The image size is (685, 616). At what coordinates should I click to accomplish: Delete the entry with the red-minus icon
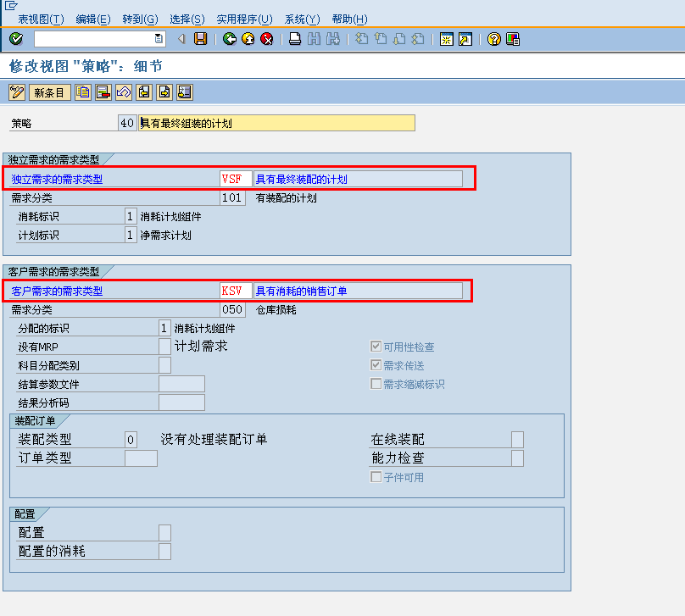tap(103, 92)
